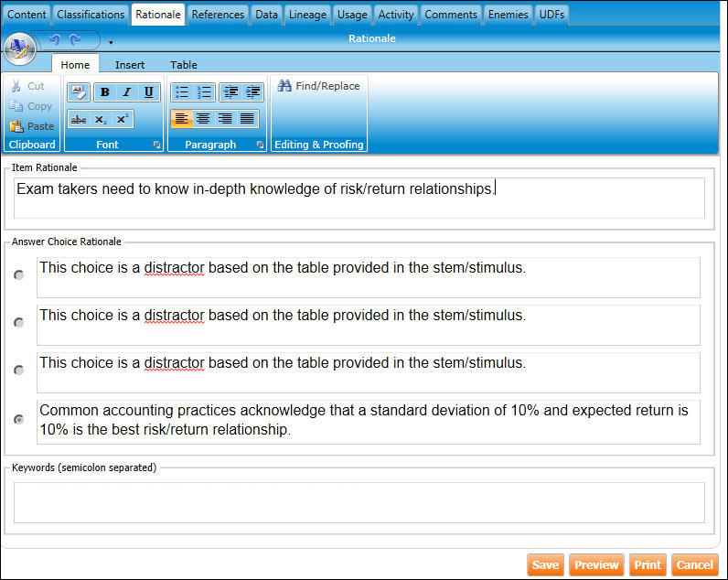
Task: Click the underline icon
Action: coord(148,92)
